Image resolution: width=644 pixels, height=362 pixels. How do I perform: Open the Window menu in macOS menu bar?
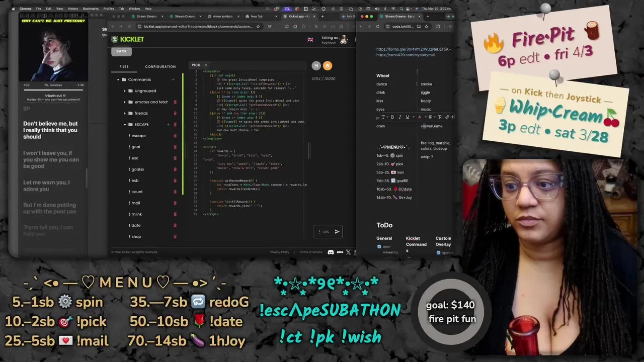(x=134, y=9)
